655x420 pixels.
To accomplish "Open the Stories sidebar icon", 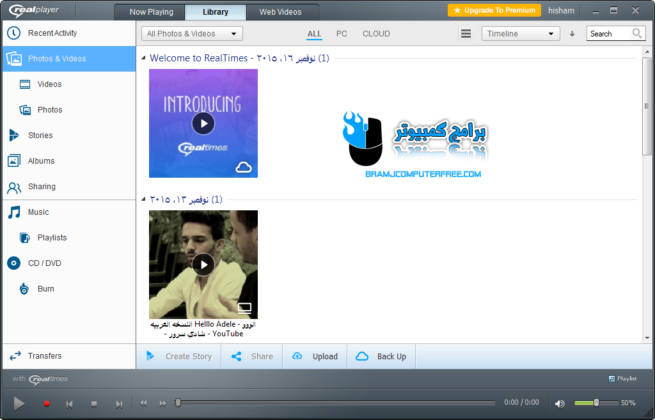I will (x=14, y=135).
